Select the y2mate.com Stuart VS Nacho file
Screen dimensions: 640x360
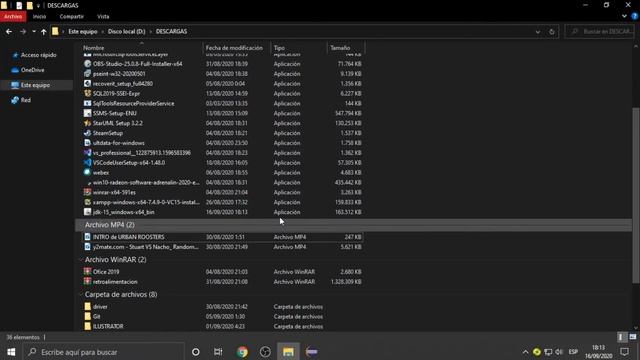click(146, 247)
